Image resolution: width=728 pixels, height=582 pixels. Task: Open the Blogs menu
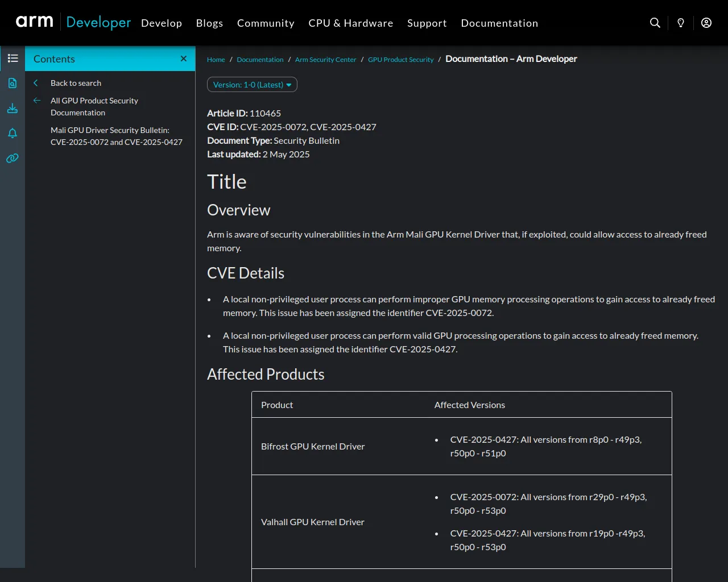(x=209, y=23)
